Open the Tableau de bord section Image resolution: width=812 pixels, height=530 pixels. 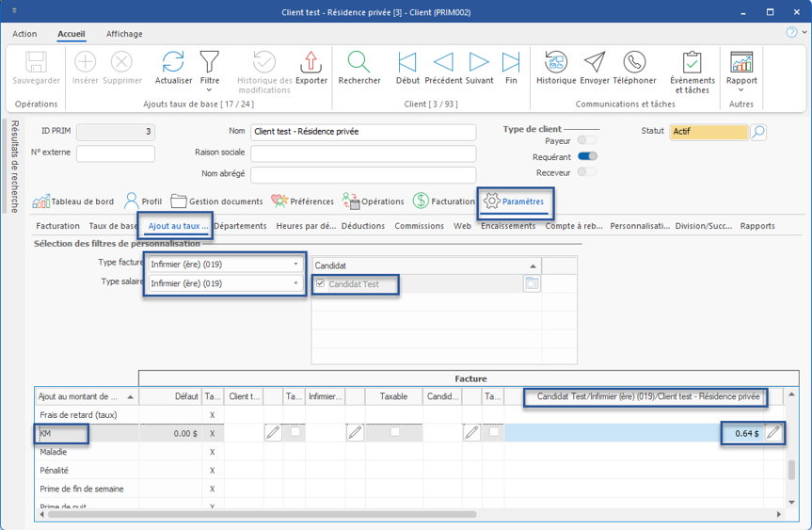(x=73, y=201)
